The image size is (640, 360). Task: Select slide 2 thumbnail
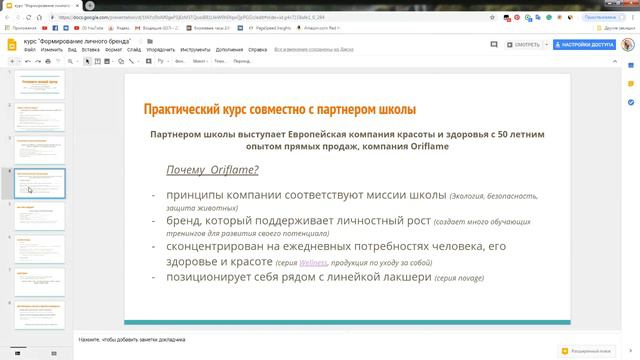(40, 118)
